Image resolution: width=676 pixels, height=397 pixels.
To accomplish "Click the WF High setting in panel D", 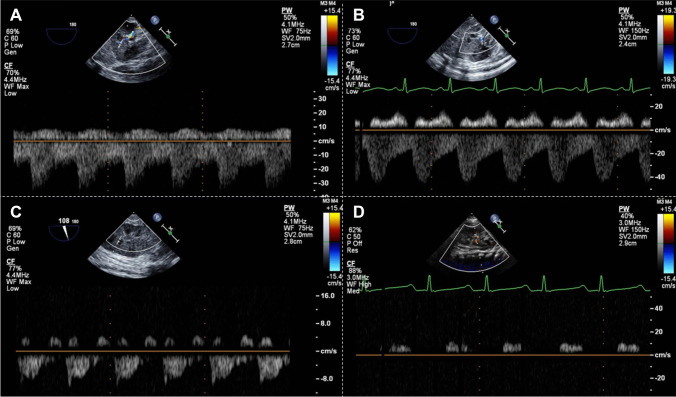I will (x=358, y=284).
